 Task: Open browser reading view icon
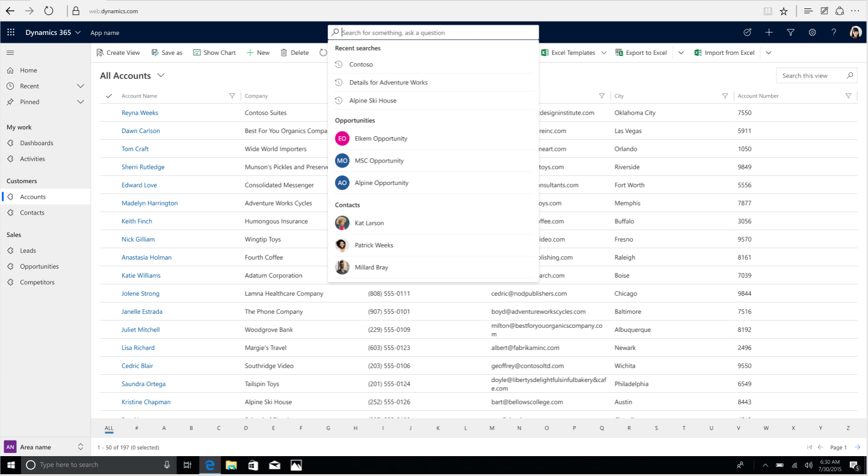[767, 11]
